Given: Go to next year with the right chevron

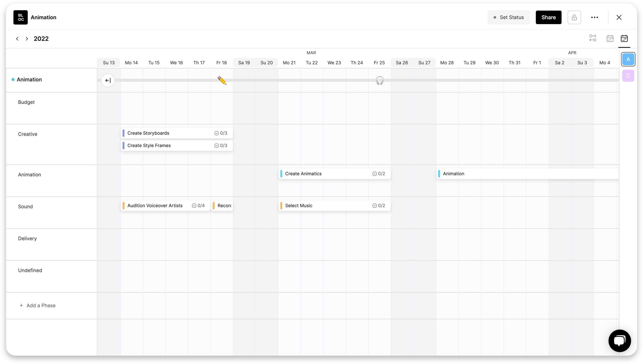Looking at the screenshot, I should pos(27,39).
